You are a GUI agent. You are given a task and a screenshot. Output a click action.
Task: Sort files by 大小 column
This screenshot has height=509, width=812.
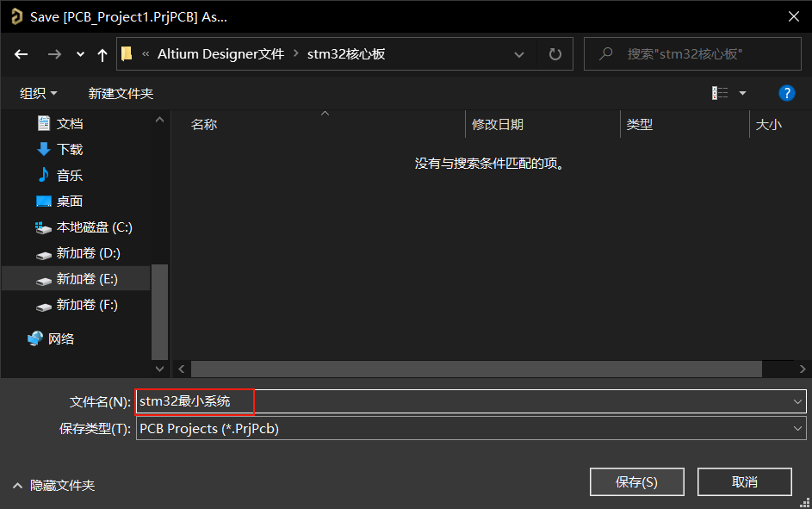[x=768, y=125]
